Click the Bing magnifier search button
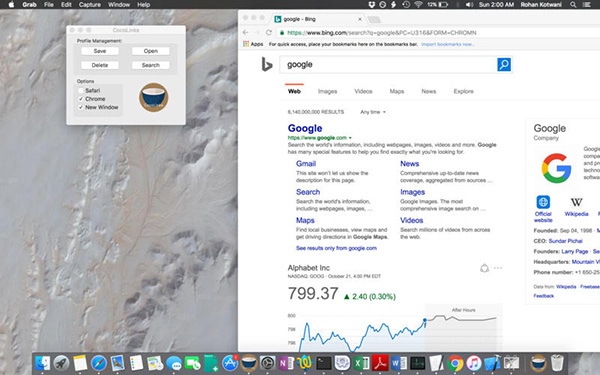 pyautogui.click(x=504, y=65)
